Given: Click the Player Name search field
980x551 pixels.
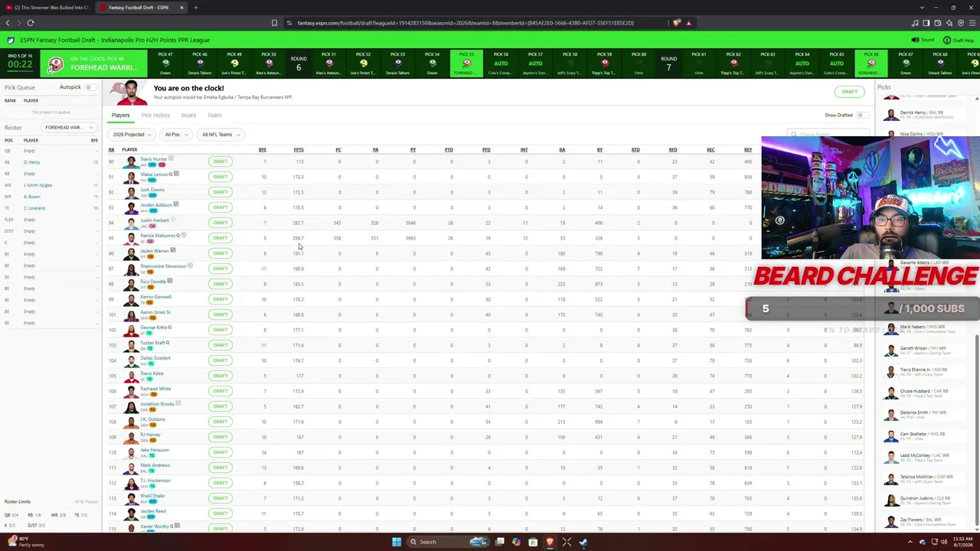Looking at the screenshot, I should click(x=829, y=135).
